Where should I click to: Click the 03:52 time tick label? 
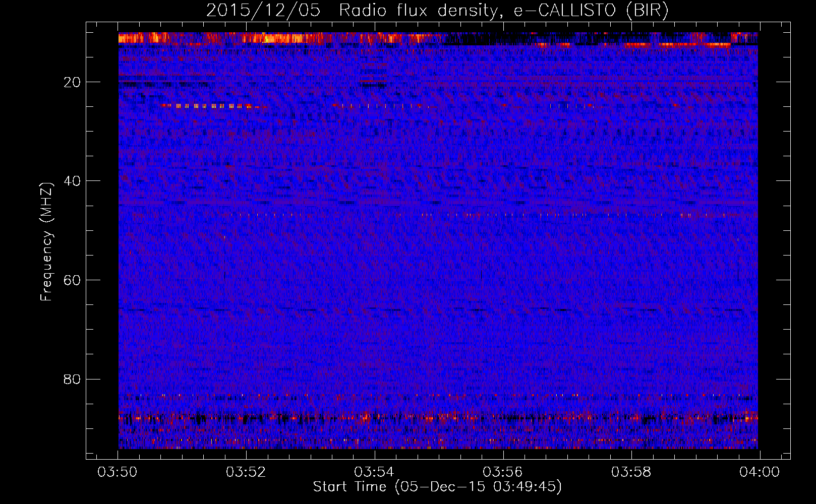click(x=246, y=472)
